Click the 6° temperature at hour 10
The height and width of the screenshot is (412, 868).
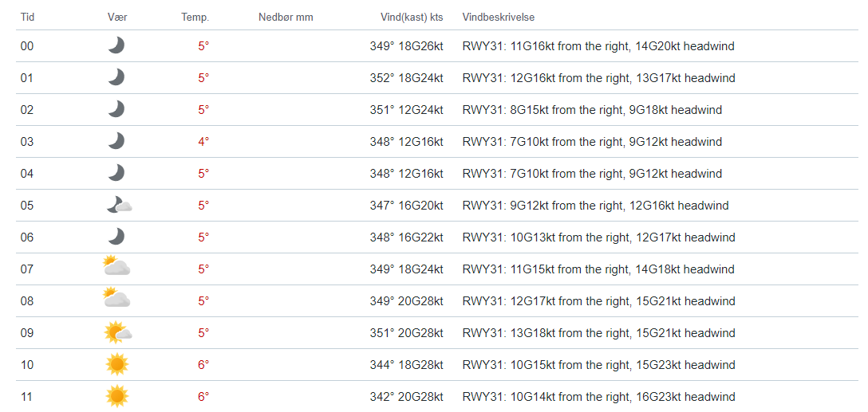203,365
